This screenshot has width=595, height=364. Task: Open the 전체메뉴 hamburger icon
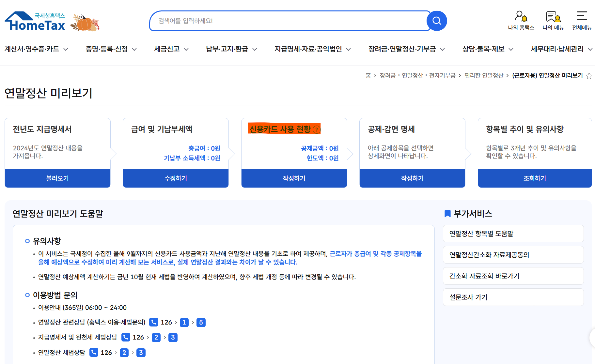(582, 16)
